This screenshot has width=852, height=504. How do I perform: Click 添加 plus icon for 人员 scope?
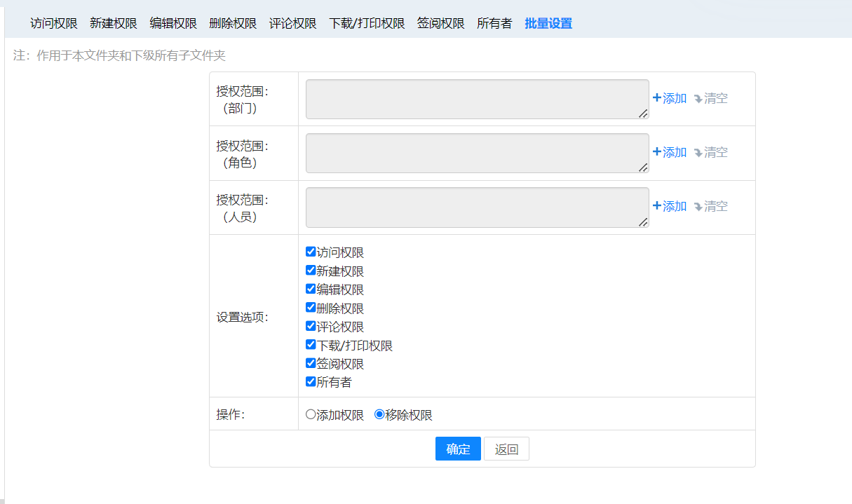click(657, 206)
